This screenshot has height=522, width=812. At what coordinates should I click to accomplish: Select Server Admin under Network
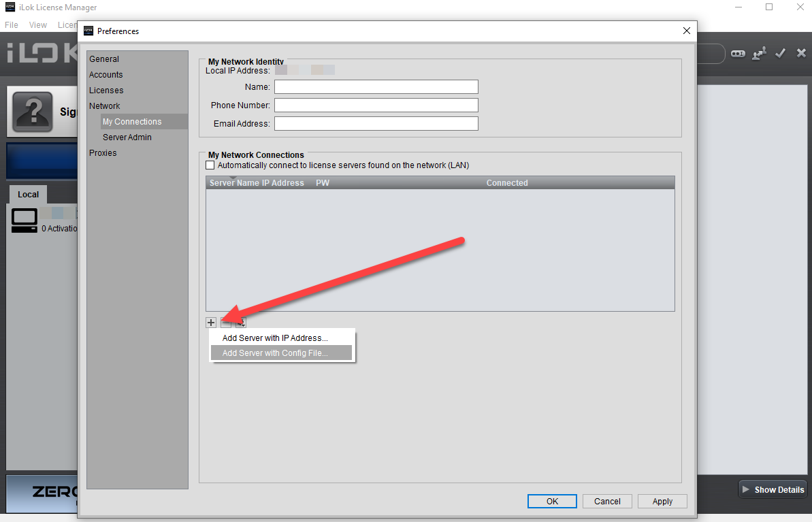click(x=127, y=137)
